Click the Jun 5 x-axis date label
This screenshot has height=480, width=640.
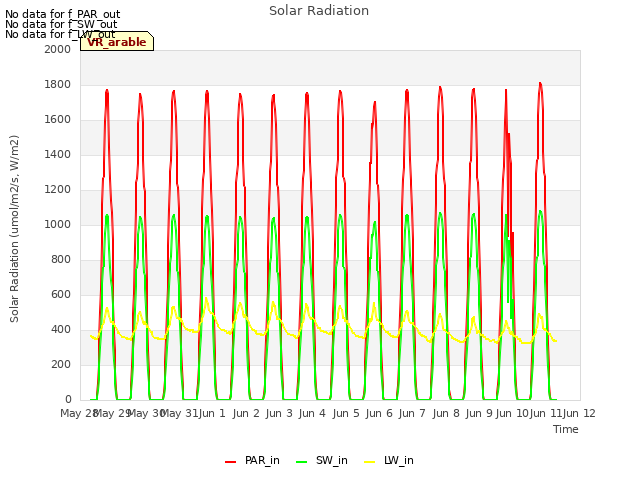(346, 413)
